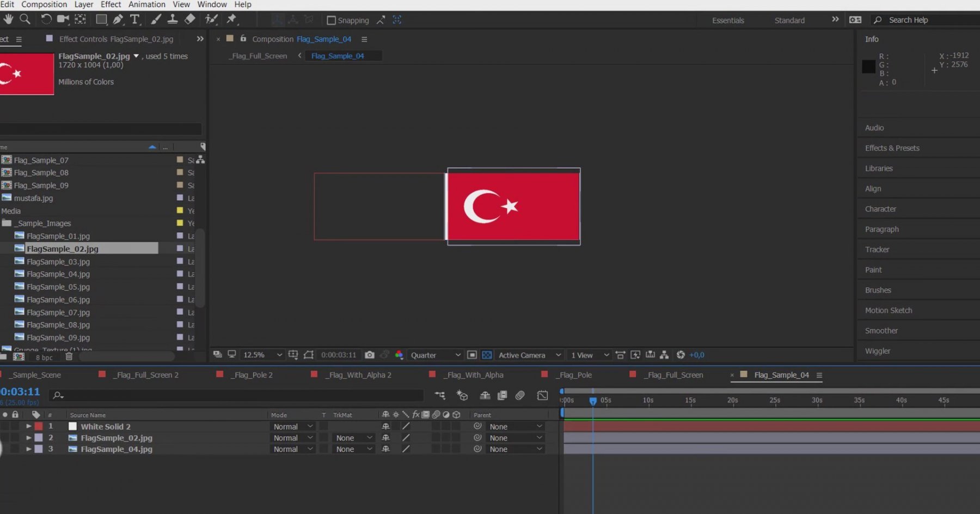
Task: Expand the White Solid 2 layer properties
Action: click(28, 426)
